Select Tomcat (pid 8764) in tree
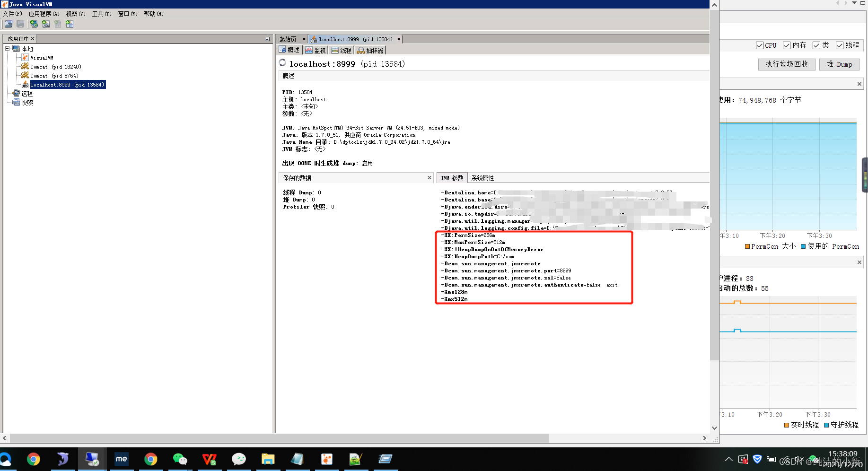The width and height of the screenshot is (868, 471). [x=54, y=76]
